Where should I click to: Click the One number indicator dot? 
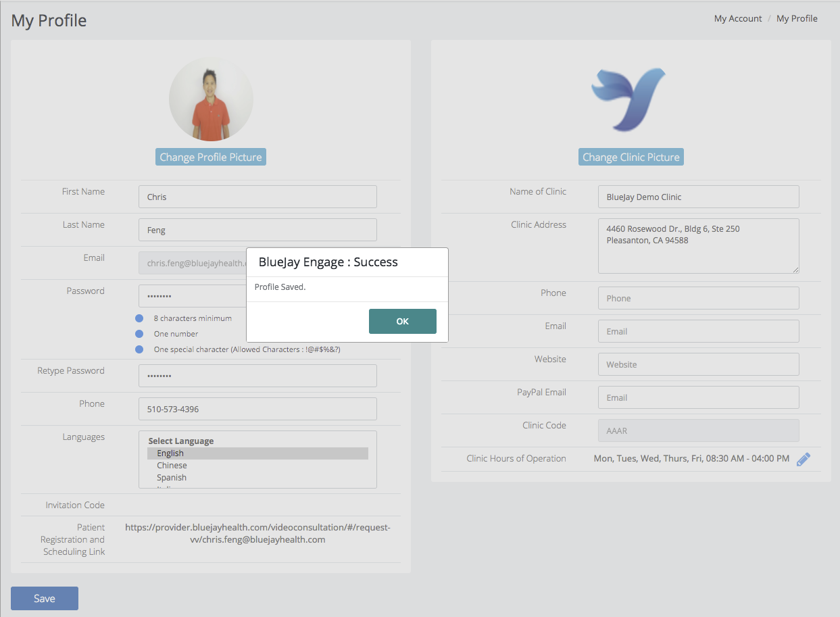(139, 334)
